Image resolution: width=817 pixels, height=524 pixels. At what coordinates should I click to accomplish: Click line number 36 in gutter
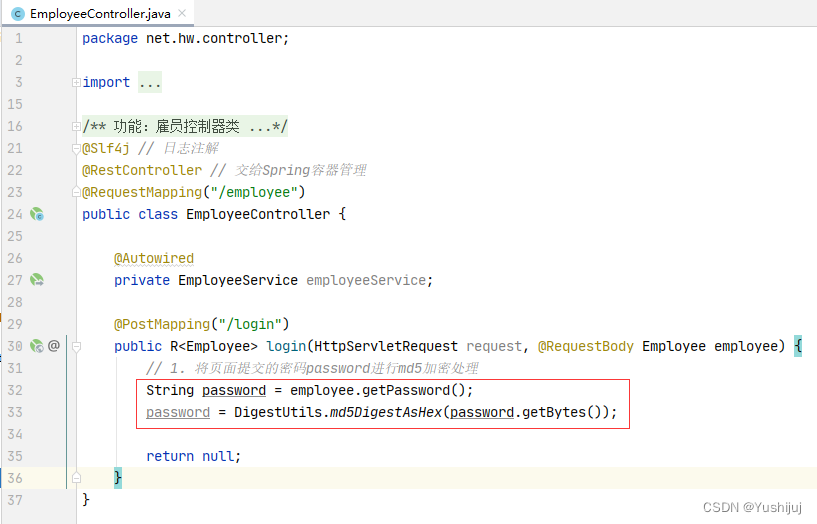click(15, 478)
